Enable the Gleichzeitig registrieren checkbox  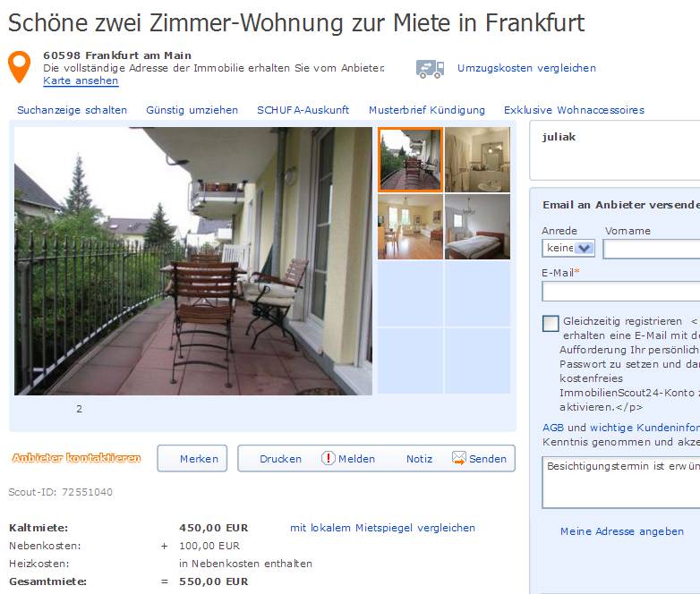click(551, 324)
